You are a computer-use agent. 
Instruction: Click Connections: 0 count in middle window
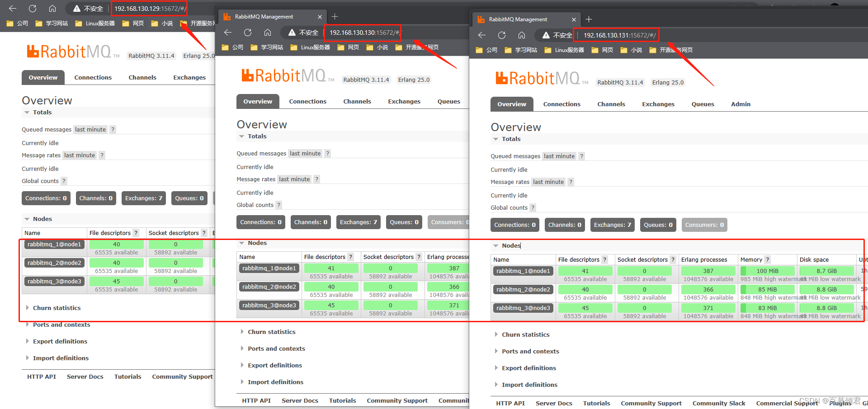click(261, 222)
